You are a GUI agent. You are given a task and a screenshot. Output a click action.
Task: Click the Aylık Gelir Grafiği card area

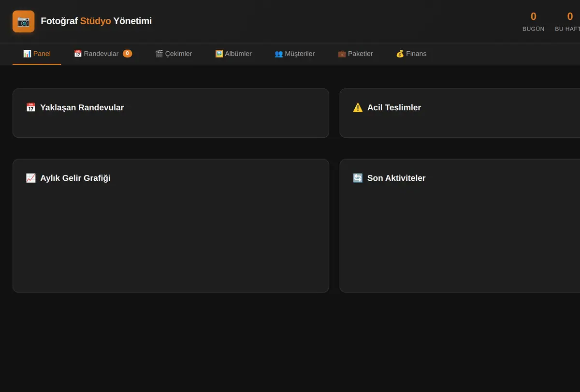click(171, 226)
